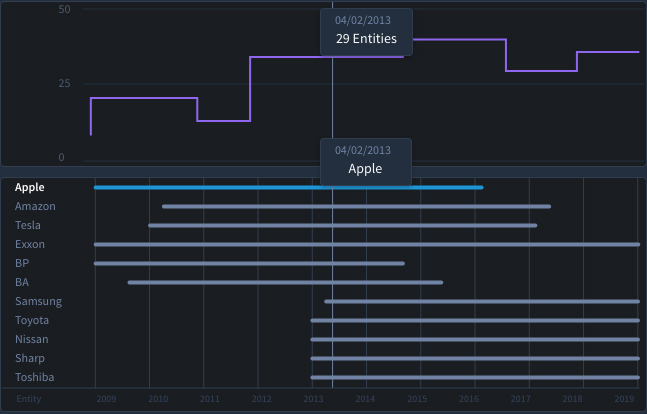Pick the Toyota entity label

point(32,320)
